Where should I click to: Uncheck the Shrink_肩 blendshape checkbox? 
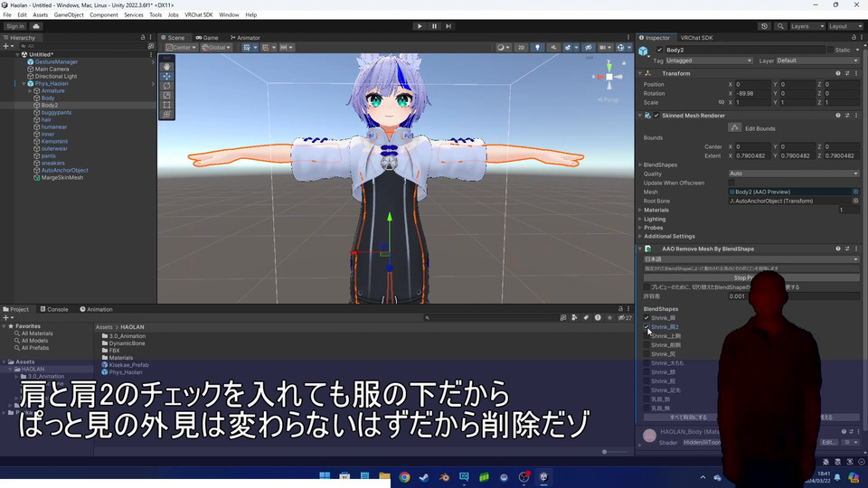click(646, 318)
